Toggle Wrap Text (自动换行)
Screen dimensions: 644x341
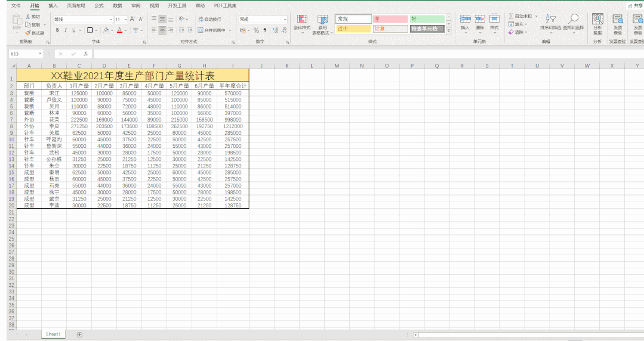click(209, 19)
